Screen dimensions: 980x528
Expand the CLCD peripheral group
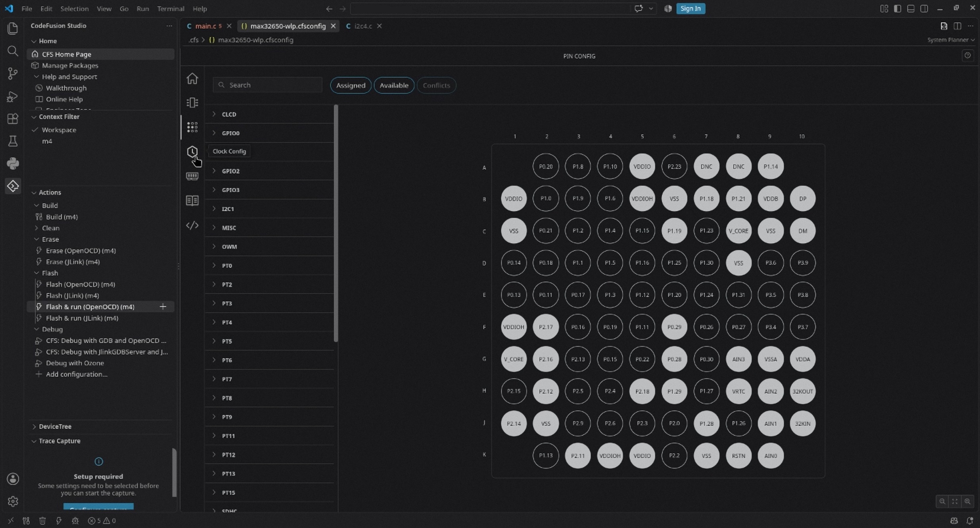point(270,114)
